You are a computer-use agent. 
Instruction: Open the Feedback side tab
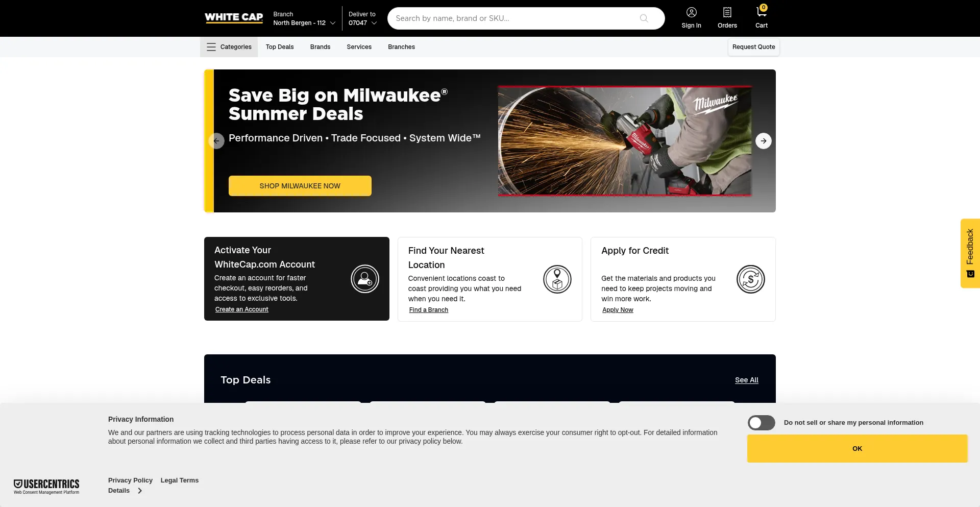click(x=970, y=253)
